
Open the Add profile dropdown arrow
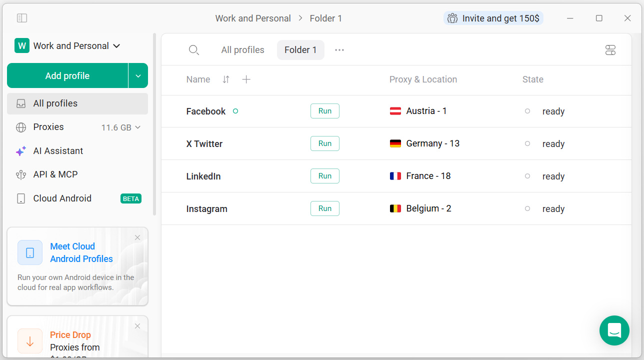coord(138,76)
